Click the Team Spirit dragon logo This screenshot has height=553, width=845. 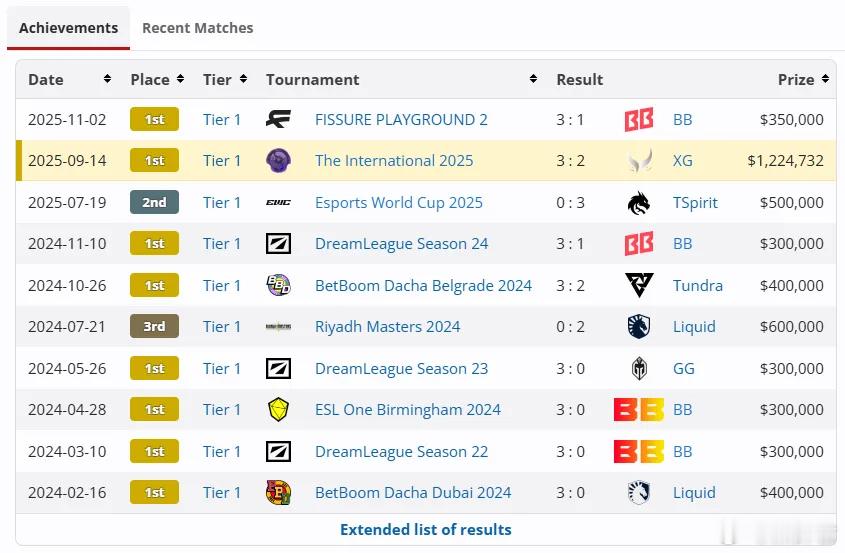(639, 203)
